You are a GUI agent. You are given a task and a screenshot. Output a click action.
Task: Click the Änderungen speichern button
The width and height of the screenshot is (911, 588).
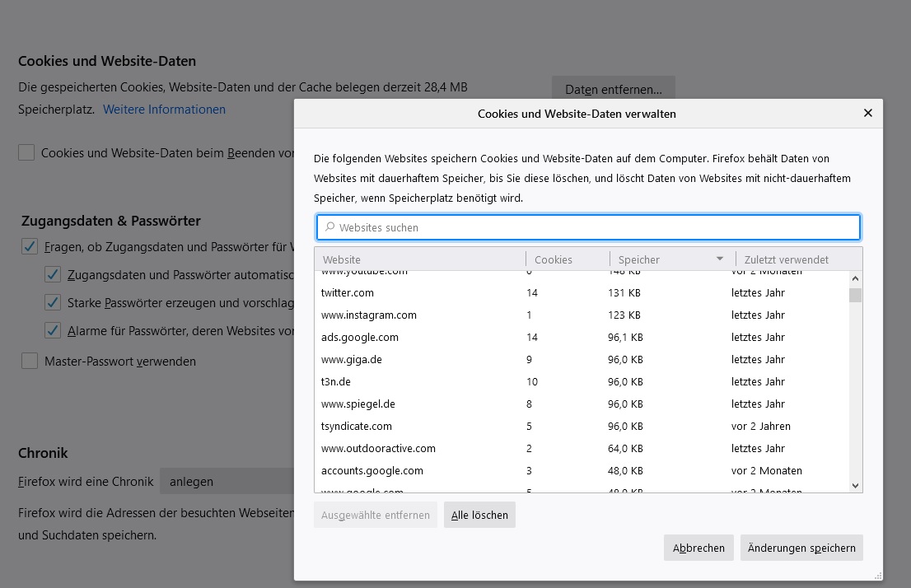tap(801, 548)
